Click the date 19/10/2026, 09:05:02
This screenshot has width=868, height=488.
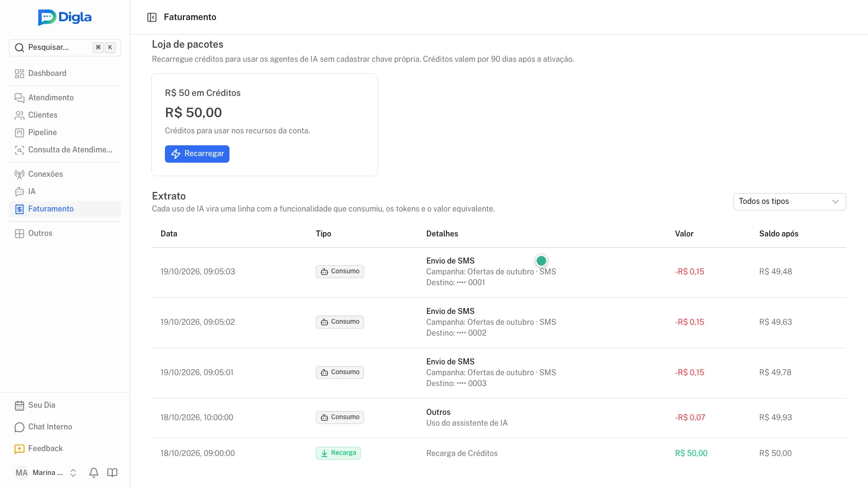pyautogui.click(x=197, y=322)
